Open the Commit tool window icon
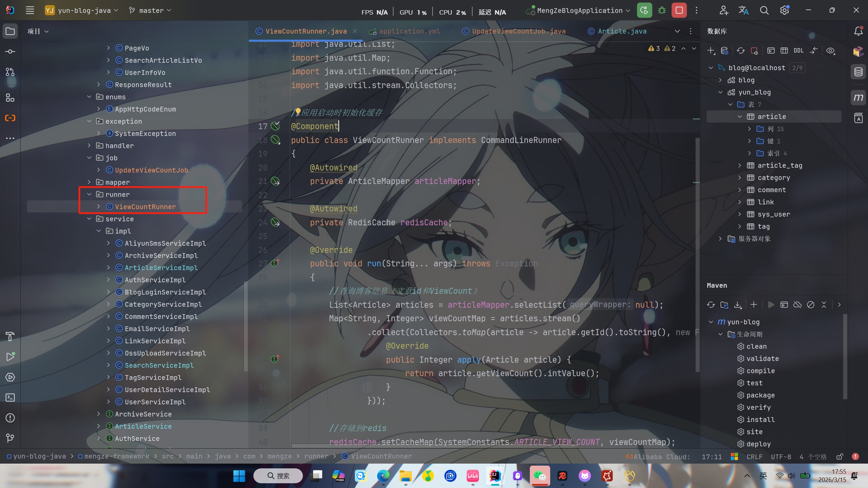Viewport: 868px width, 488px height. (x=10, y=52)
